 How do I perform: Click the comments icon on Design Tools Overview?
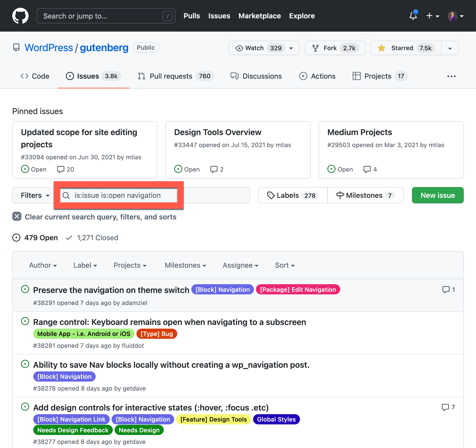pyautogui.click(x=214, y=169)
